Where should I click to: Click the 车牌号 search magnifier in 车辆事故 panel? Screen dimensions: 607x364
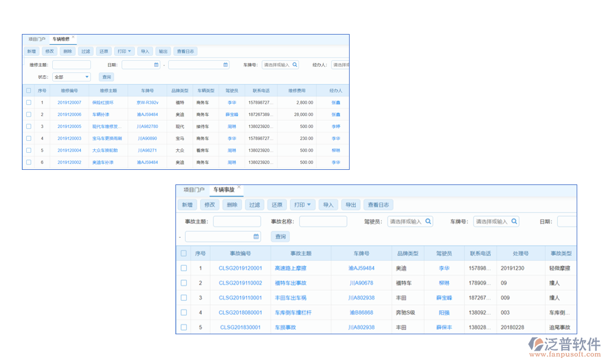(514, 221)
